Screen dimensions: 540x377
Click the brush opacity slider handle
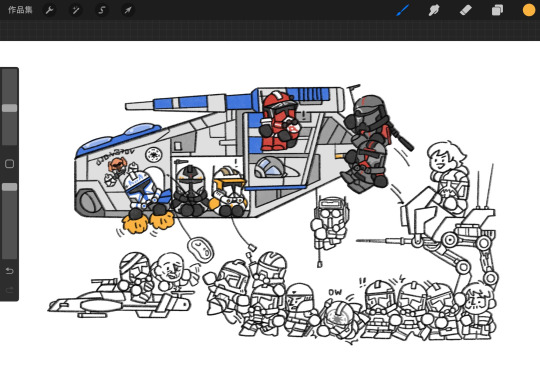tap(10, 187)
